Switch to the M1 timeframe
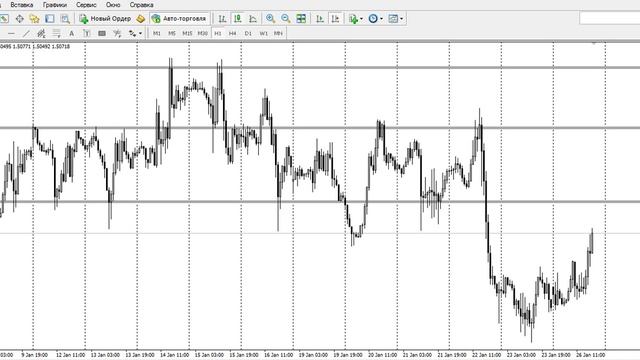Viewport: 640px width, 360px height. [157, 33]
